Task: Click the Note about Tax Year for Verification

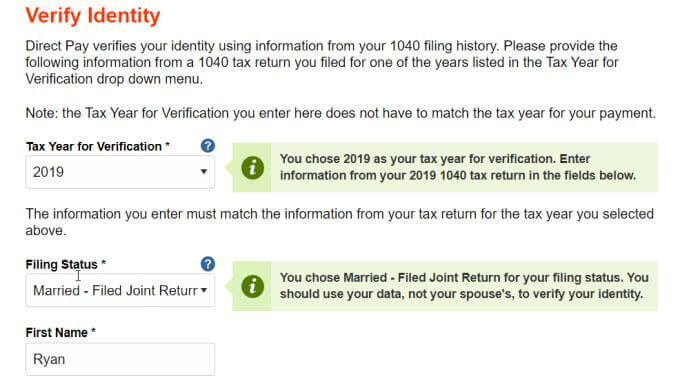Action: pyautogui.click(x=340, y=113)
